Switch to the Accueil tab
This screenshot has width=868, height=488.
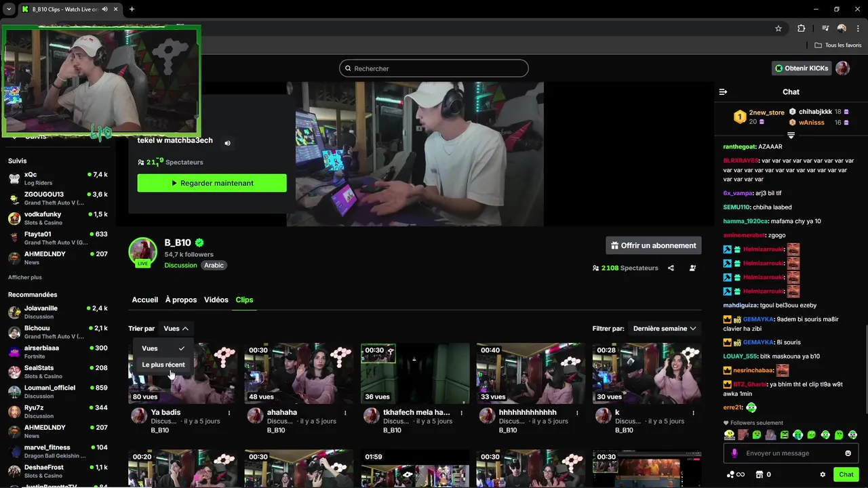tap(145, 300)
